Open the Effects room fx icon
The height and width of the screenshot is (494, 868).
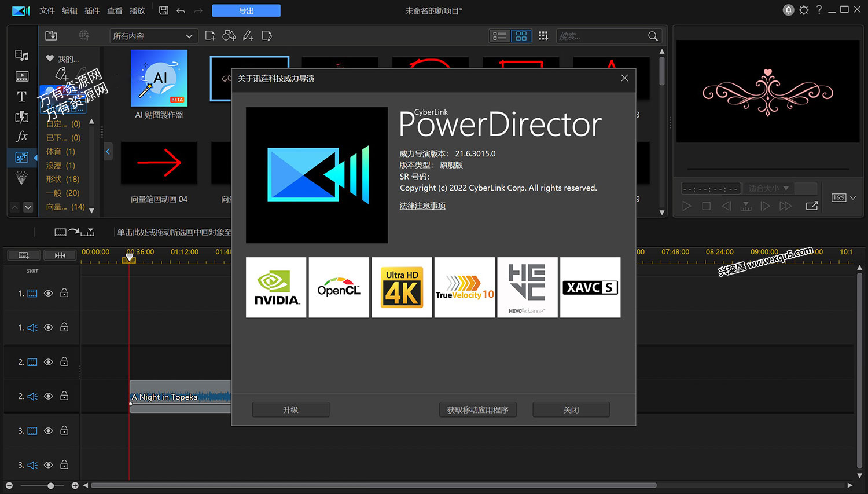[x=21, y=137]
